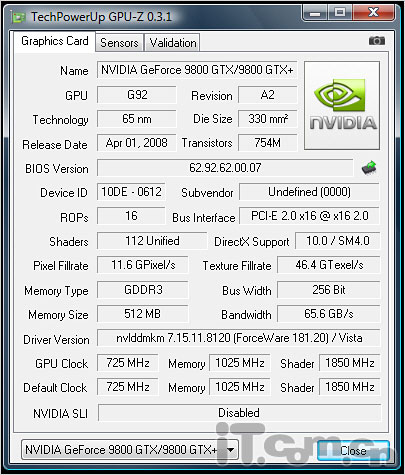The width and height of the screenshot is (405, 475).
Task: Click the Subvendor Undefined field
Action: point(309,192)
